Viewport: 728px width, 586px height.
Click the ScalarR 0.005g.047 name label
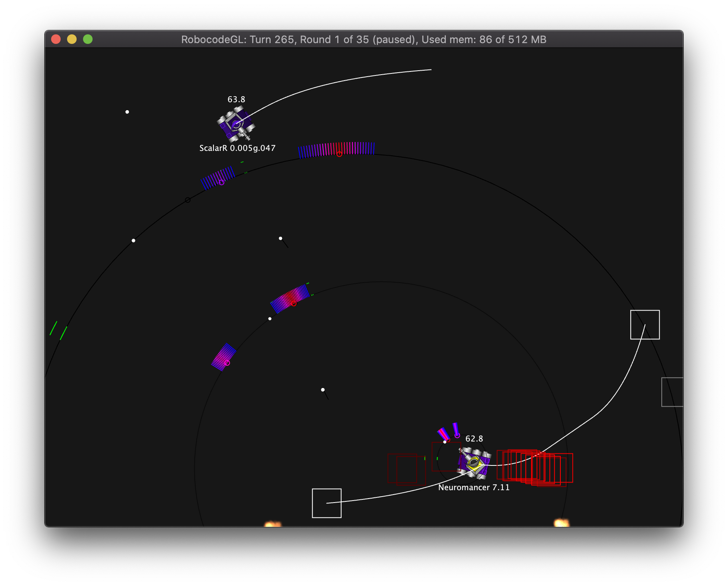(237, 148)
